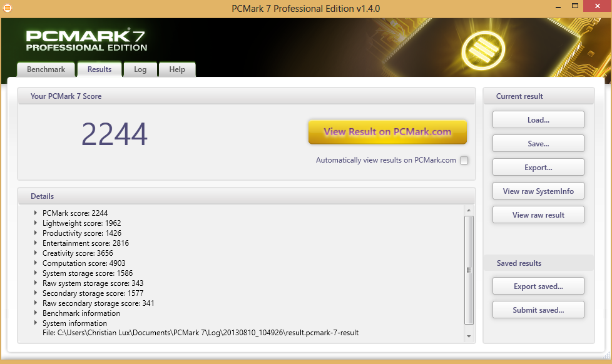Click 'Lightweight score: 1962' text

(x=81, y=223)
